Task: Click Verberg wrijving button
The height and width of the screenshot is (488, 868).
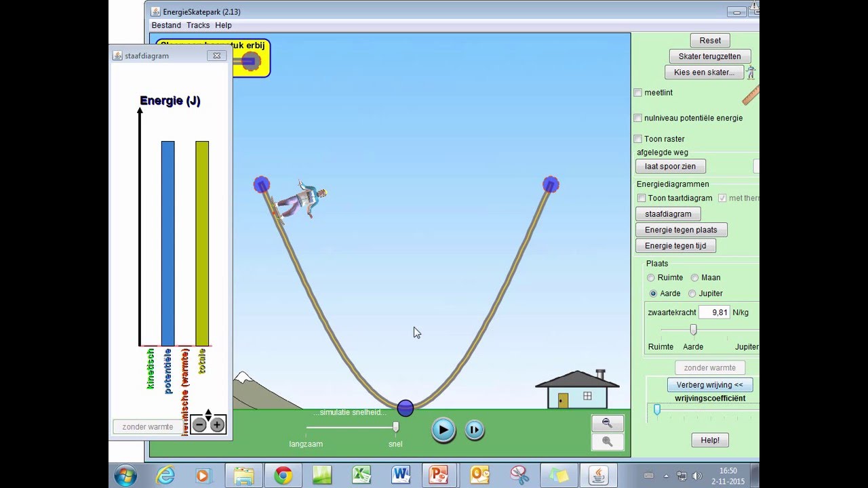Action: (x=710, y=385)
